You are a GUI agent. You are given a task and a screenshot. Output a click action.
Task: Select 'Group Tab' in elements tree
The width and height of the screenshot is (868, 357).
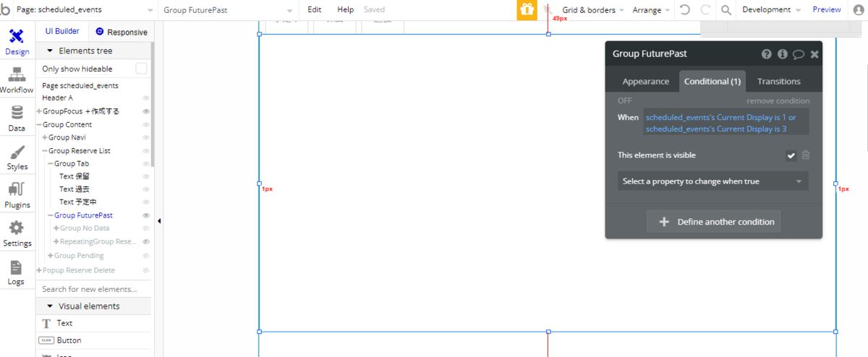coord(72,163)
